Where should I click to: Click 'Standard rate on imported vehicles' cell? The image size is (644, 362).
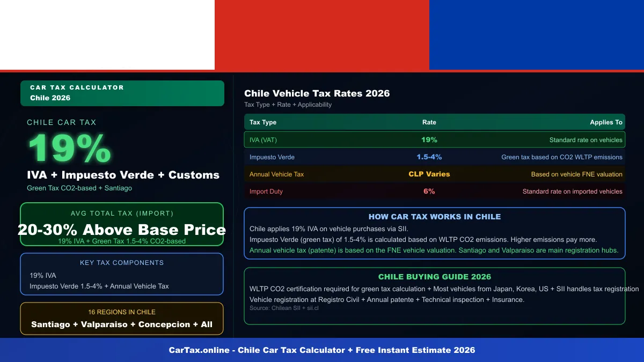[x=573, y=191]
